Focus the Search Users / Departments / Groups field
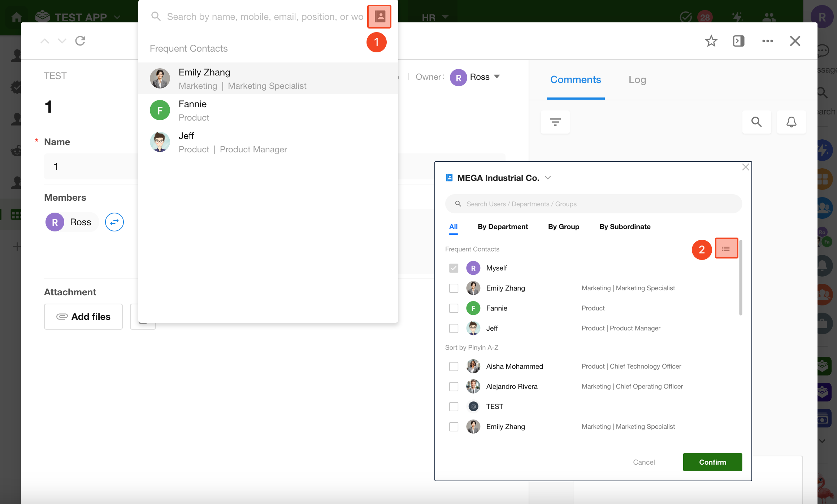 pos(593,204)
